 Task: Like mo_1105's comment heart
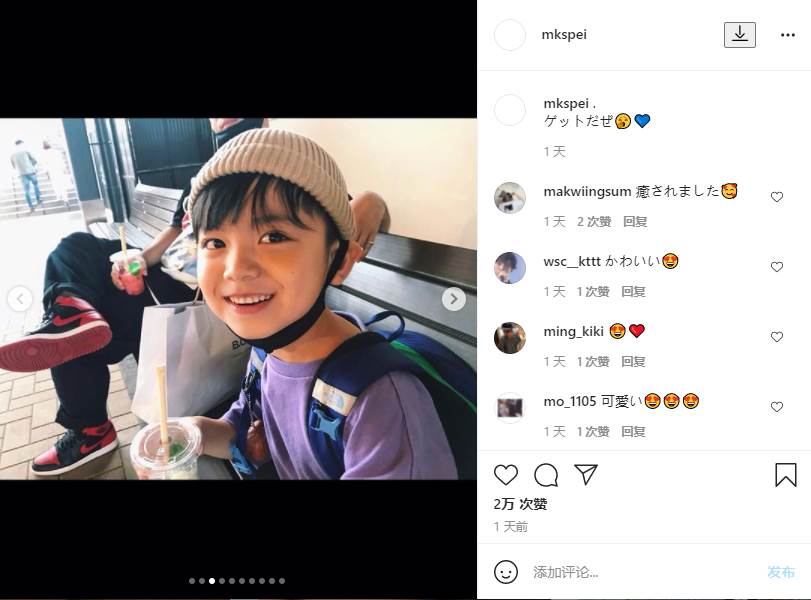(776, 407)
